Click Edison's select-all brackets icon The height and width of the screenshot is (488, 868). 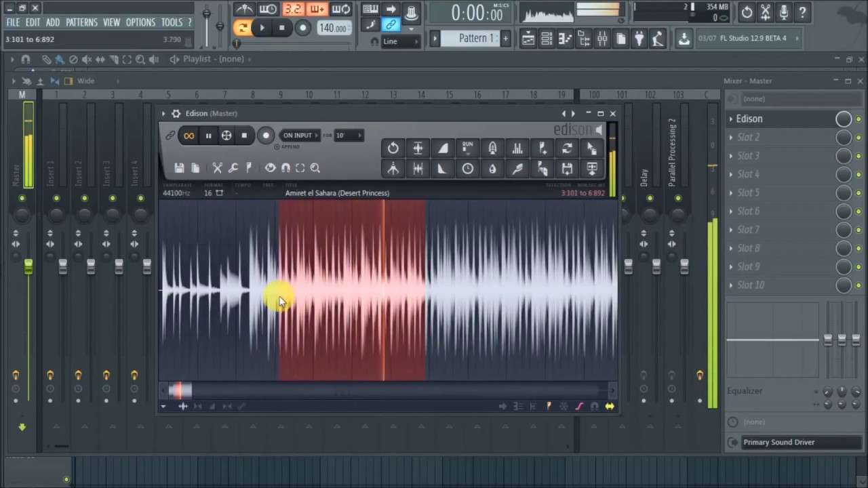pyautogui.click(x=300, y=168)
